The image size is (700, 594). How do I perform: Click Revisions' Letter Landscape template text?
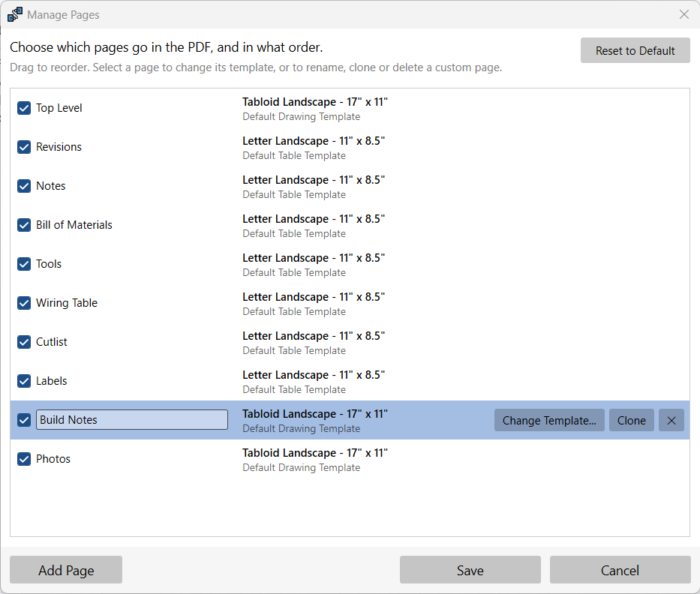(314, 140)
